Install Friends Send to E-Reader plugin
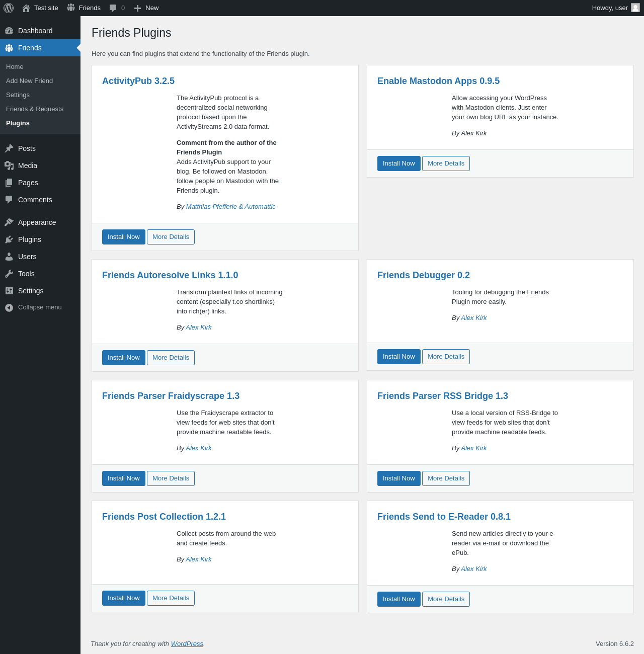The image size is (644, 654). pos(399,599)
